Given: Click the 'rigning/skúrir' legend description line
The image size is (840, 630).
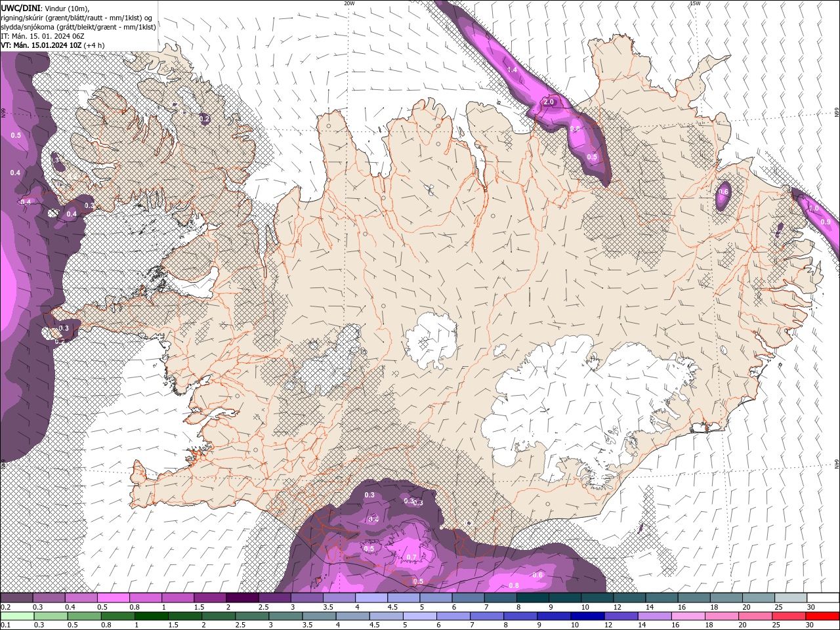Looking at the screenshot, I should click(x=77, y=18).
